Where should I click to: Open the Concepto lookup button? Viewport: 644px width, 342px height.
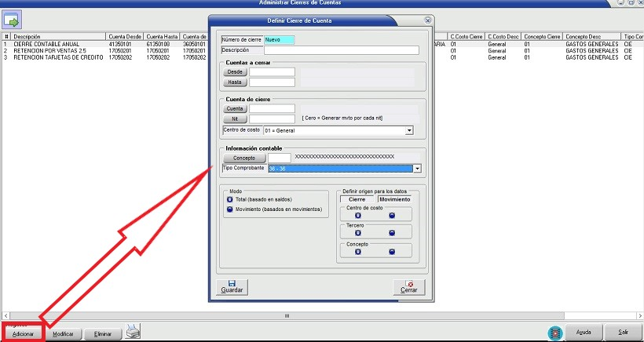coord(243,158)
